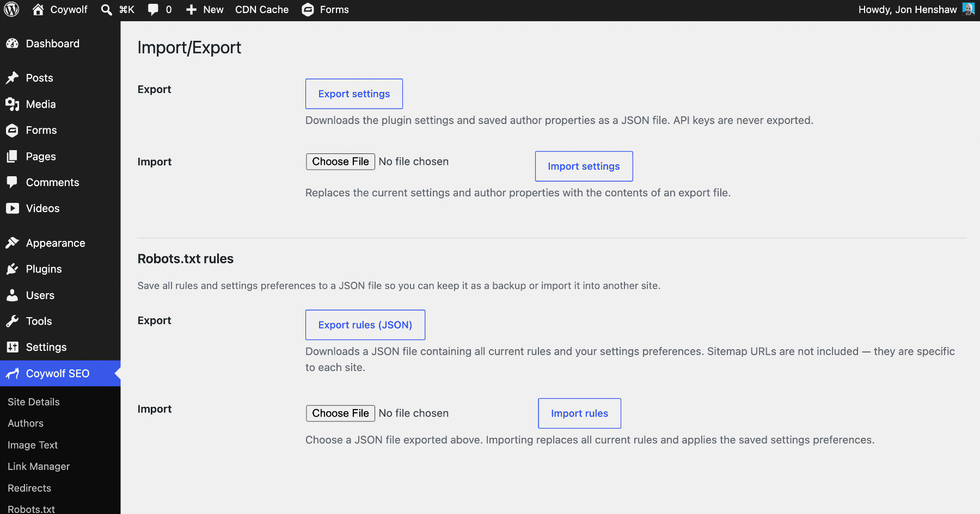Open the Link Manager submenu link

click(39, 466)
